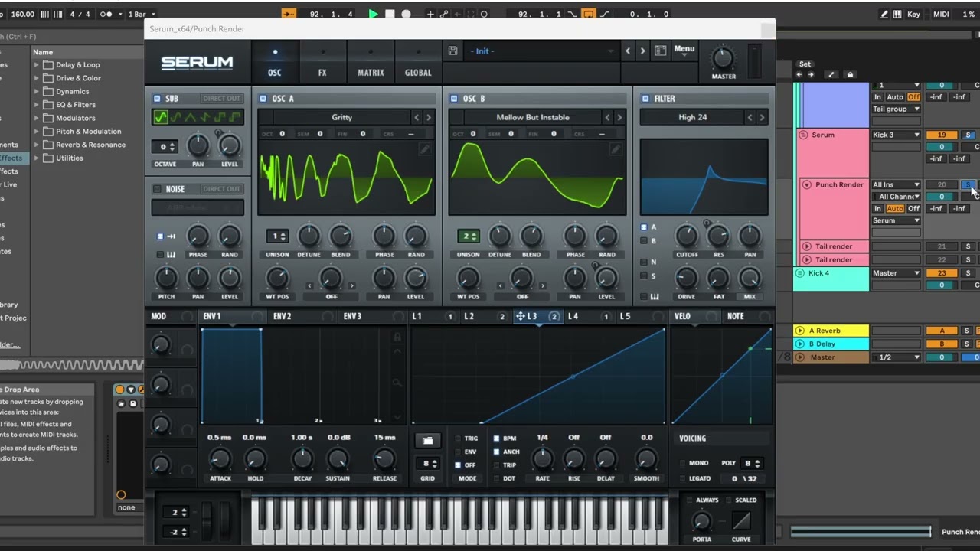Click Ableton Key map button
This screenshot has width=980, height=551.
click(913, 14)
